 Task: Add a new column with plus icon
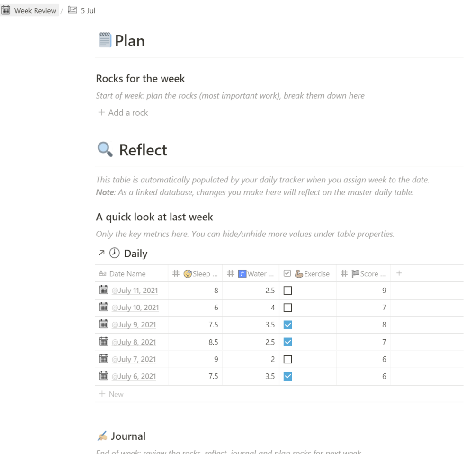coord(399,273)
